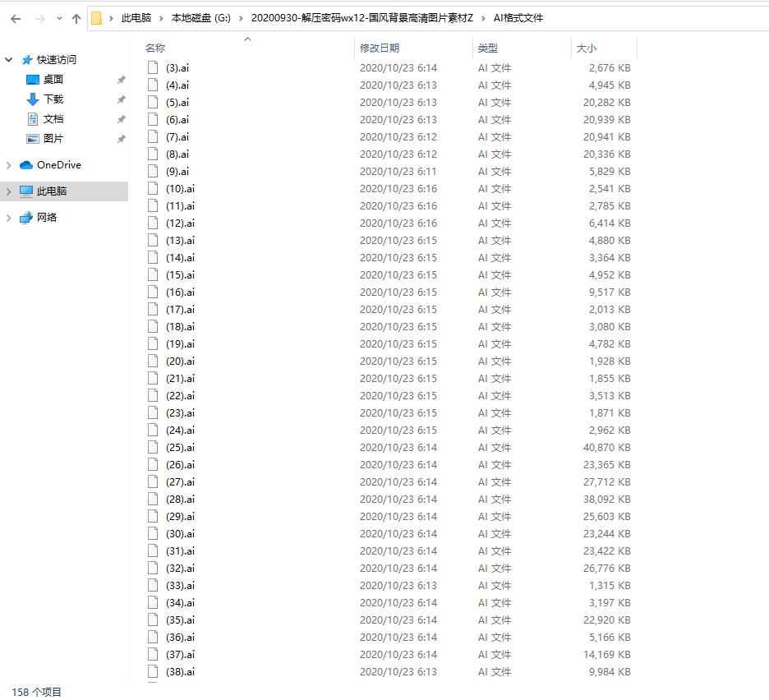Open 文档 in quick access
The image size is (769, 700).
click(x=53, y=118)
